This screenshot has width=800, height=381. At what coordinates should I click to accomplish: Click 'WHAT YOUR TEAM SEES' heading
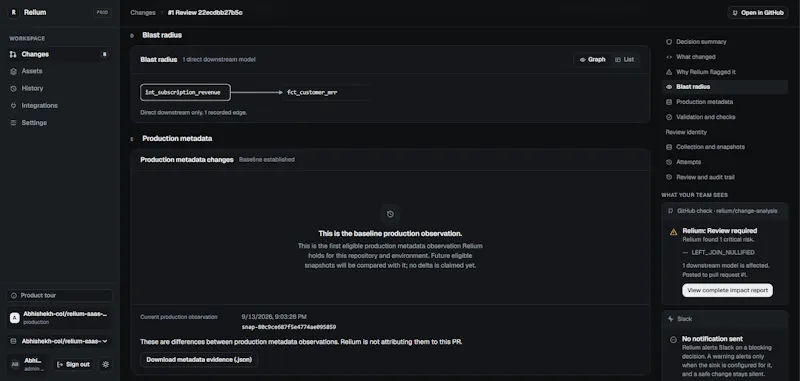pyautogui.click(x=694, y=195)
